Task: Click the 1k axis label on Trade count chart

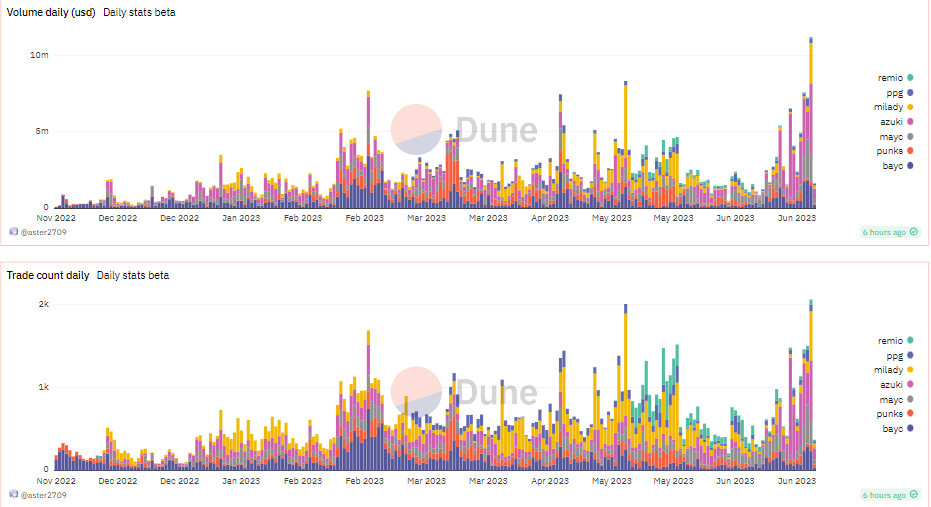Action: [x=43, y=387]
